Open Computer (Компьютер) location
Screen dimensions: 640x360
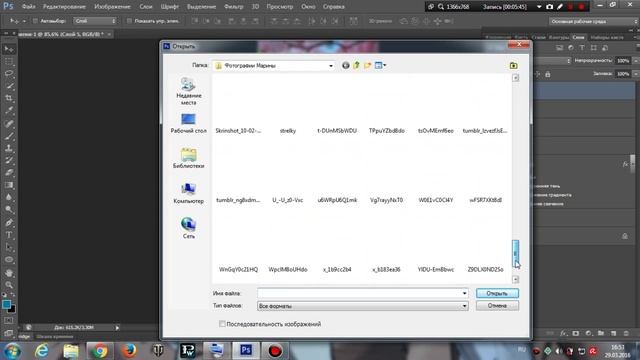188,193
